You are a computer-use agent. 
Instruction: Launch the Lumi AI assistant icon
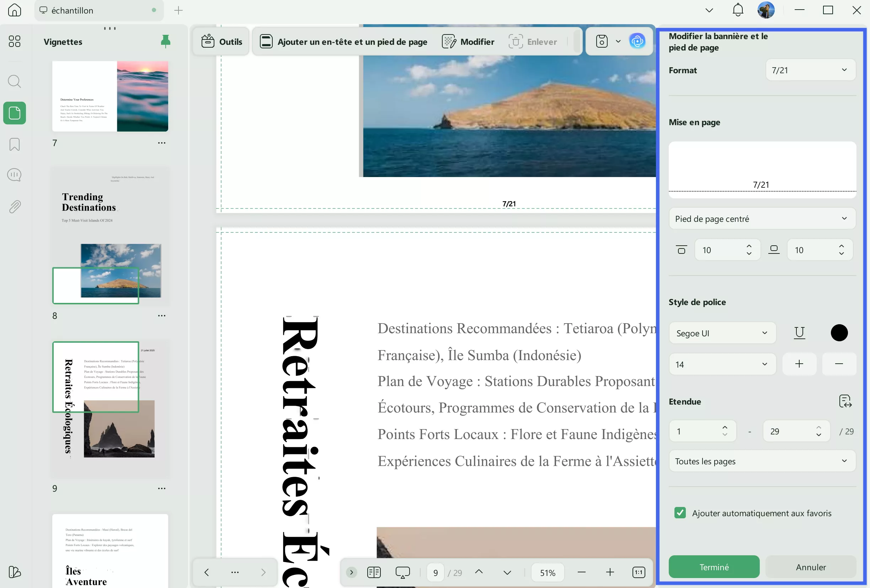637,41
